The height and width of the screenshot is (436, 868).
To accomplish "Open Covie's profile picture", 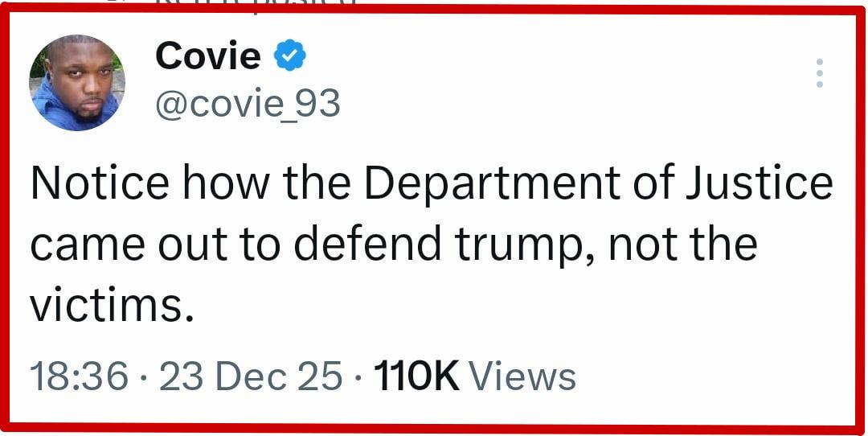I will tap(78, 83).
